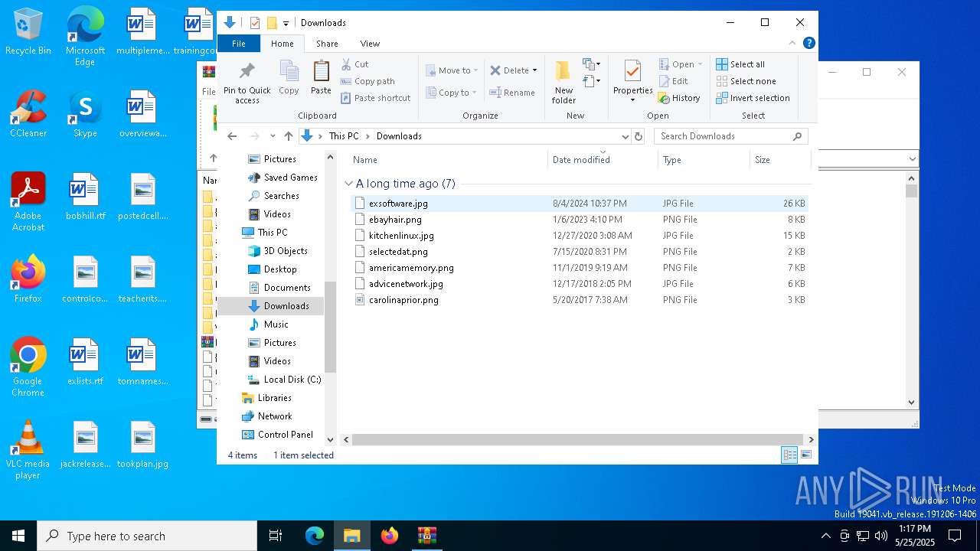Open Task View on the taskbar
The width and height of the screenshot is (980, 551).
point(276,536)
